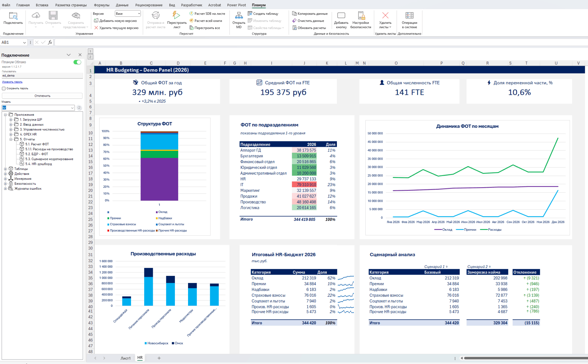The image size is (588, 364).
Task: Click the formula bar input field
Action: coord(306,43)
